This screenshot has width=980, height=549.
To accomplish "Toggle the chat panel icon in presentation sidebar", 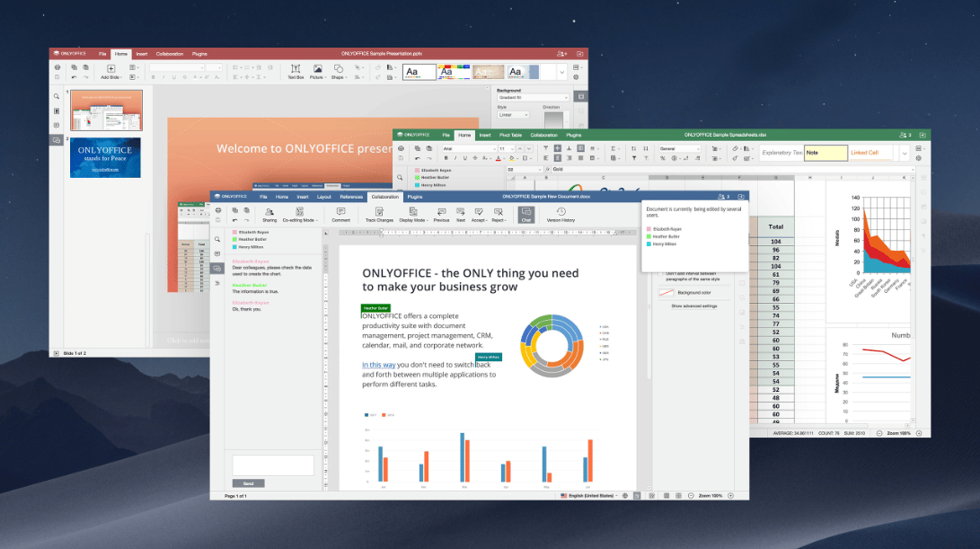I will pos(57,141).
